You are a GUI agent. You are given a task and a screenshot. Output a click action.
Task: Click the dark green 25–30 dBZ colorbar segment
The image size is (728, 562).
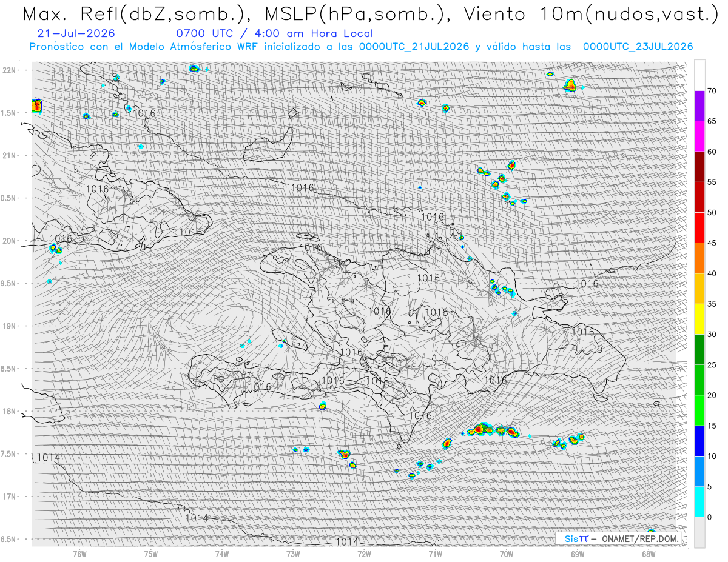coord(699,350)
